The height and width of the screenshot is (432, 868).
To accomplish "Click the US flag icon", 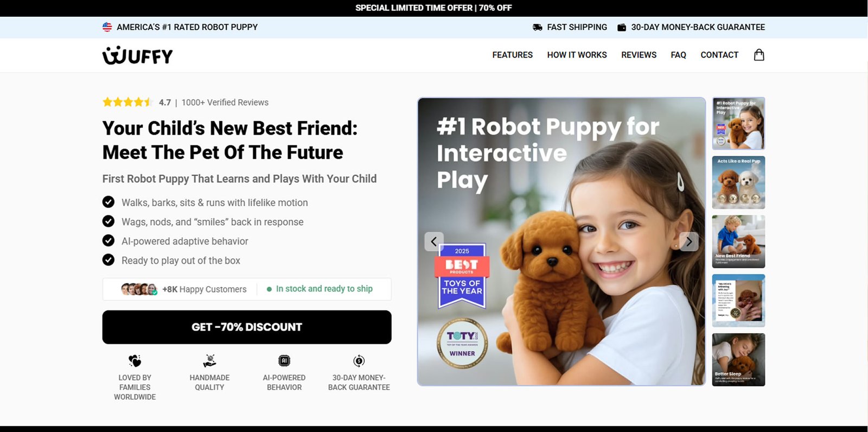I will [107, 27].
